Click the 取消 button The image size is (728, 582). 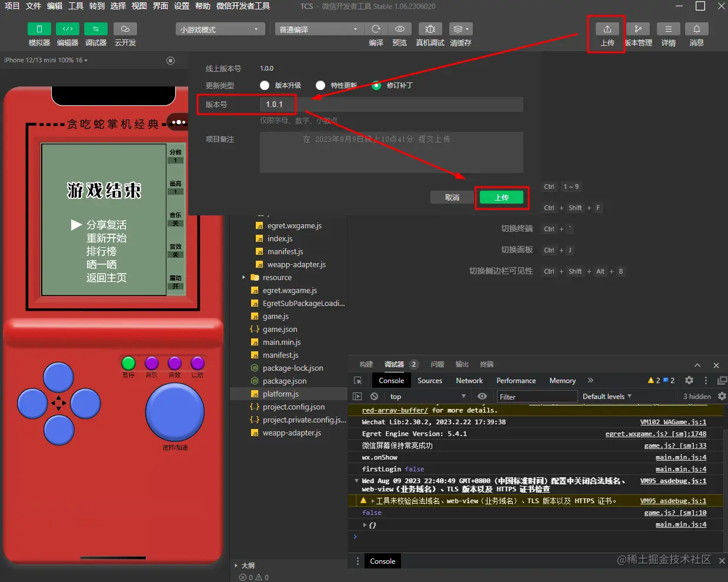tap(452, 197)
